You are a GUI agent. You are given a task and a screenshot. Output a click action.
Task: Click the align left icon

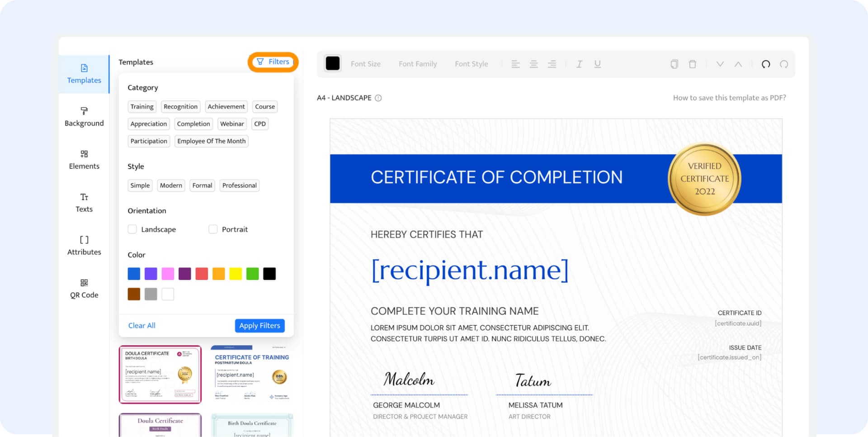pyautogui.click(x=515, y=64)
